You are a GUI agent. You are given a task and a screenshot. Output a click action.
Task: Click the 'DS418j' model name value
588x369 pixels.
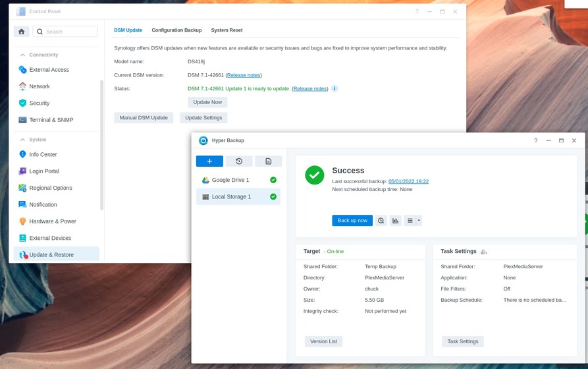pyautogui.click(x=196, y=61)
